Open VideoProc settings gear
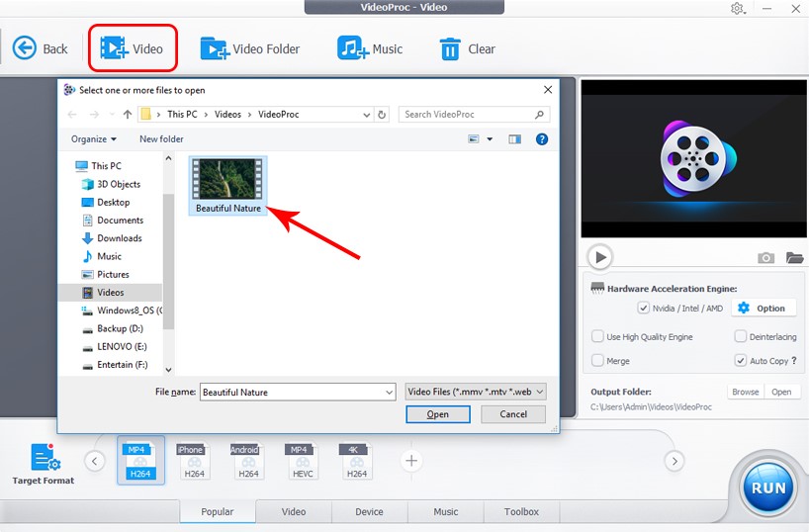809x532 pixels. [x=737, y=8]
